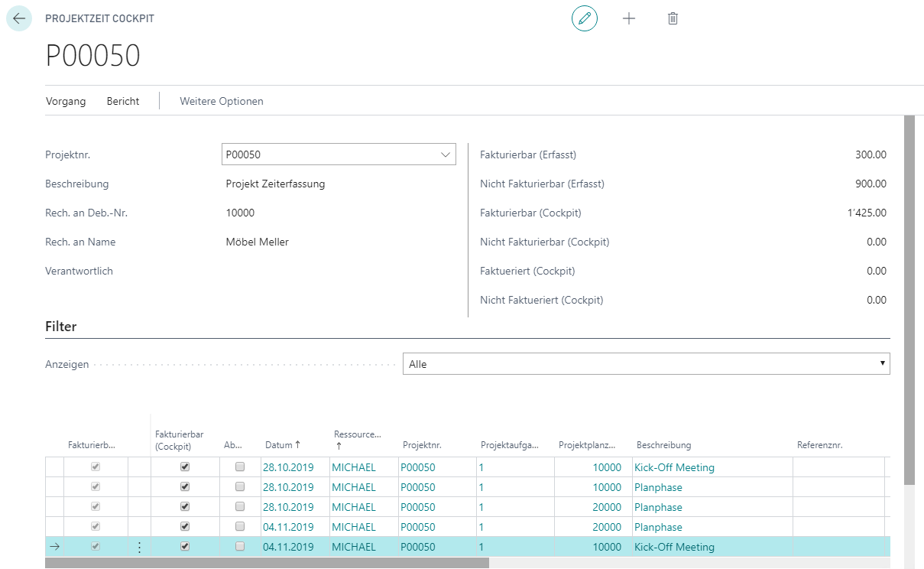Check the Ab... box in 28.10.2019 Planphase 10000 row
The width and height of the screenshot is (924, 569).
(x=240, y=486)
